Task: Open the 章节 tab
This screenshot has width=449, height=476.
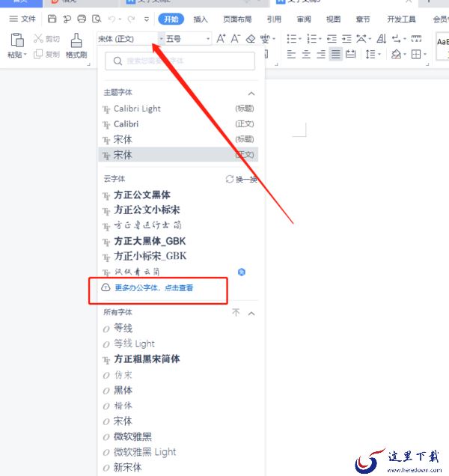Action: tap(363, 19)
